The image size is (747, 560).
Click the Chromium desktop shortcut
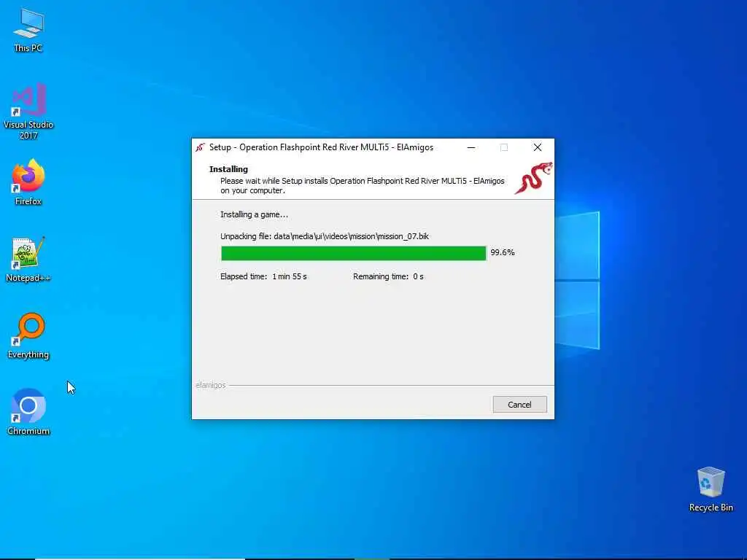click(x=28, y=413)
